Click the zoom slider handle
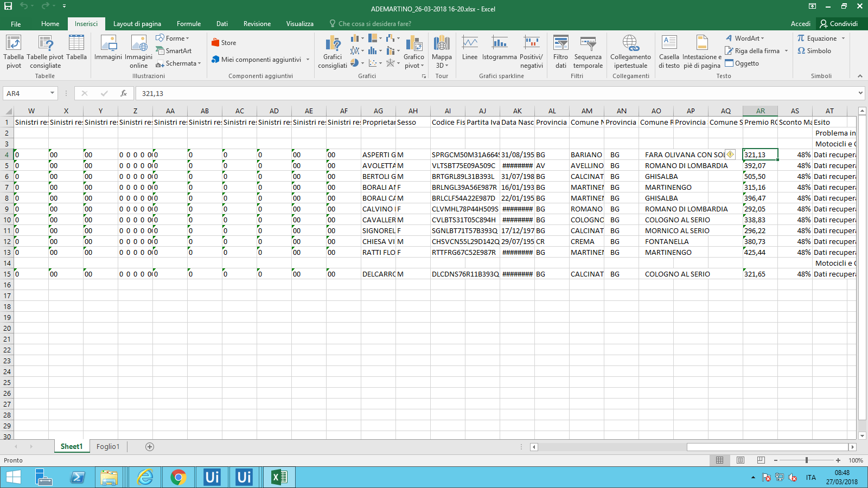The image size is (868, 488). click(807, 460)
